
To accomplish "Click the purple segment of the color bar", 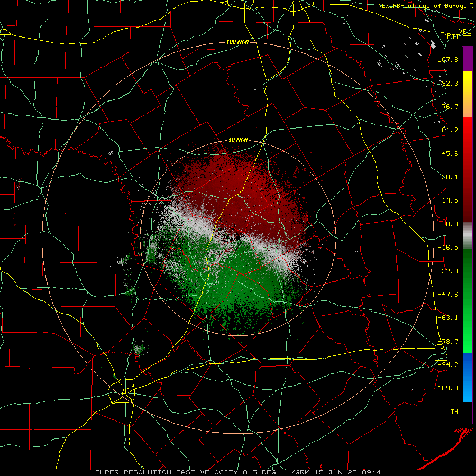I will [467, 59].
